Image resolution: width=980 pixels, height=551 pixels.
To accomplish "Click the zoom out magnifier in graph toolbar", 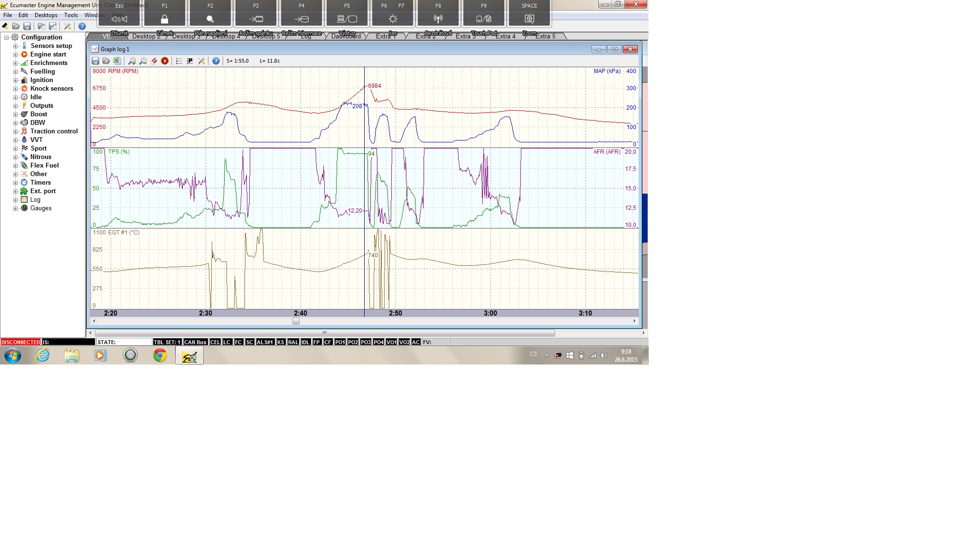I will tap(143, 61).
